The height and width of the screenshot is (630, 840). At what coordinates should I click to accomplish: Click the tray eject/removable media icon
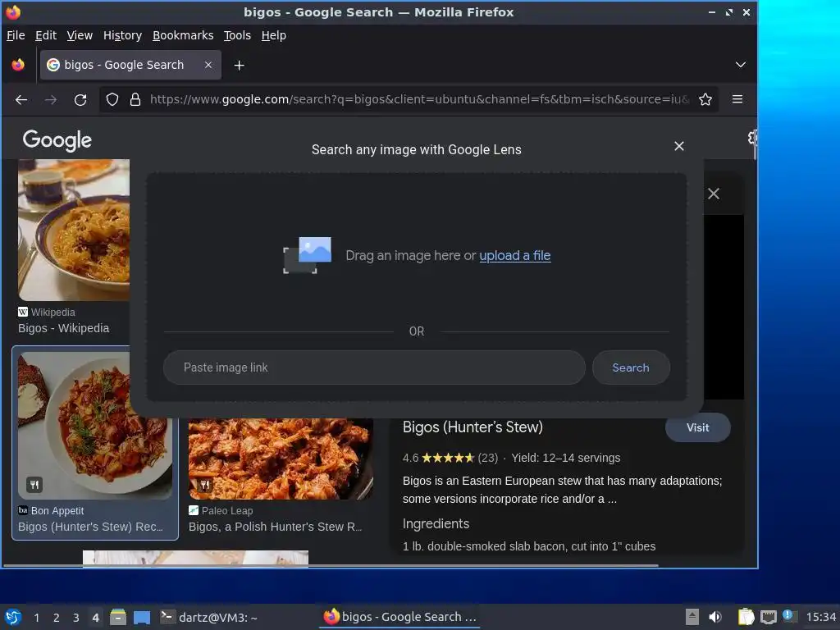click(692, 617)
